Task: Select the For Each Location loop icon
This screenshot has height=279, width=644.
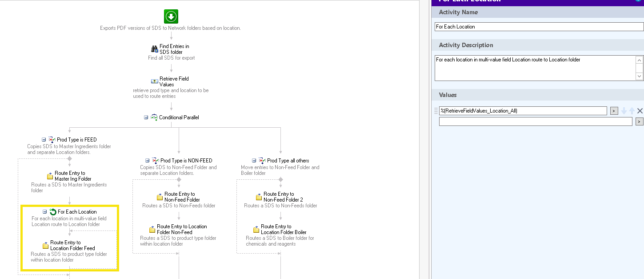Action: tap(53, 212)
